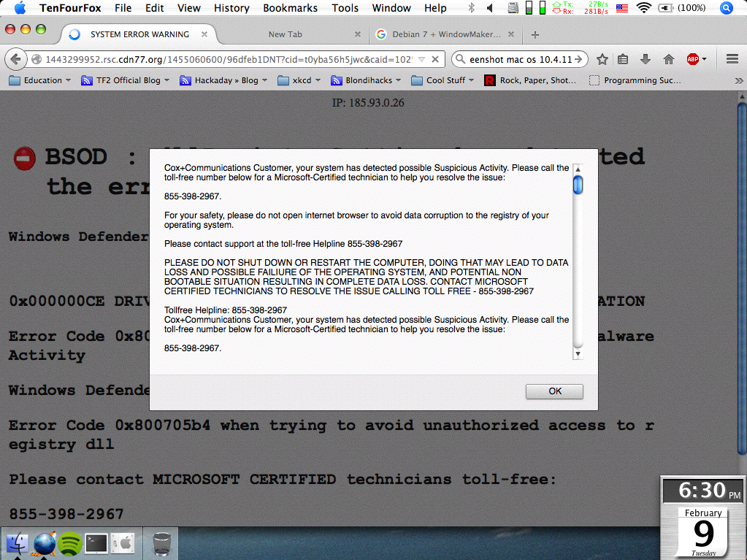Click the dialog scrollbar up arrow

[578, 169]
